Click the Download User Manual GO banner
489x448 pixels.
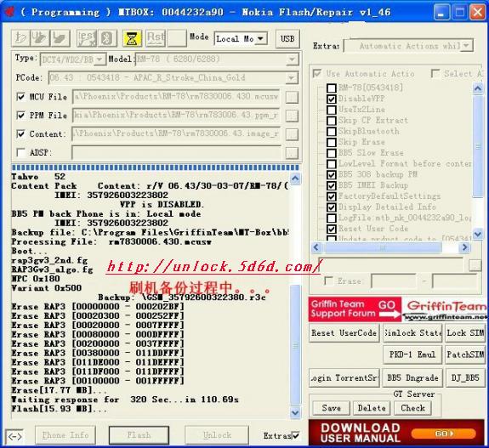(396, 433)
